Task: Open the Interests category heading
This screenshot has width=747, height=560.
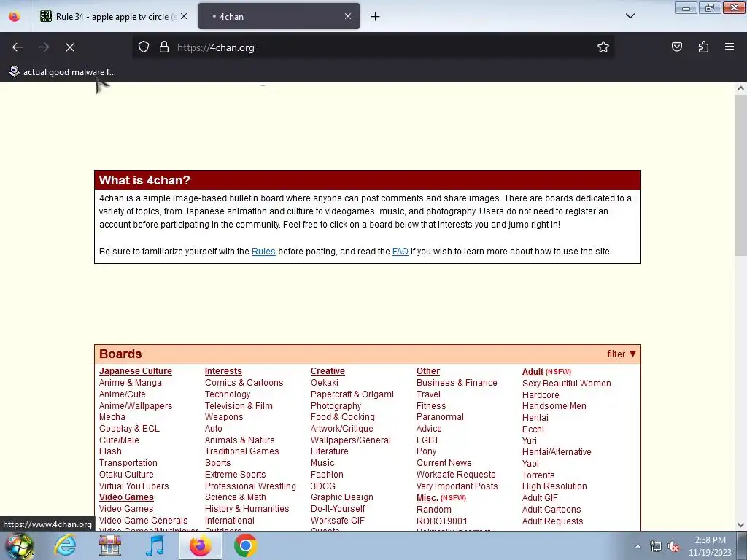Action: (223, 371)
